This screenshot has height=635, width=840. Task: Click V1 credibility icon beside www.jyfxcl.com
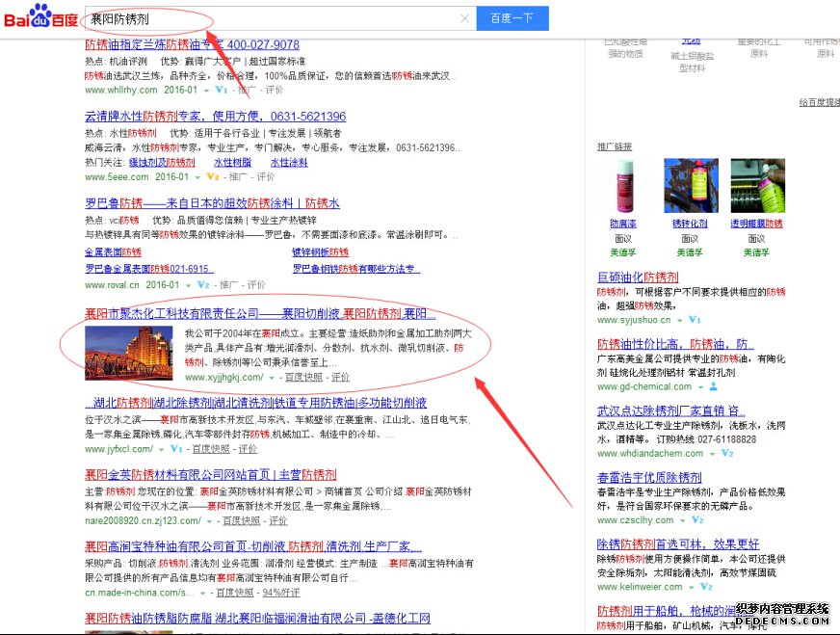pyautogui.click(x=176, y=448)
